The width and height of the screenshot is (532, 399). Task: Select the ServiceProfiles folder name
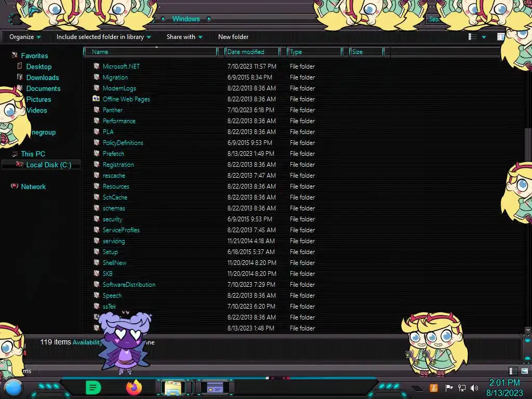[x=121, y=230]
